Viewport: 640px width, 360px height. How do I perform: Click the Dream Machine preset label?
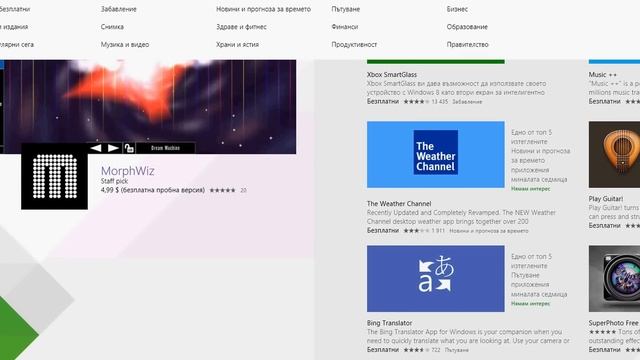[165, 148]
